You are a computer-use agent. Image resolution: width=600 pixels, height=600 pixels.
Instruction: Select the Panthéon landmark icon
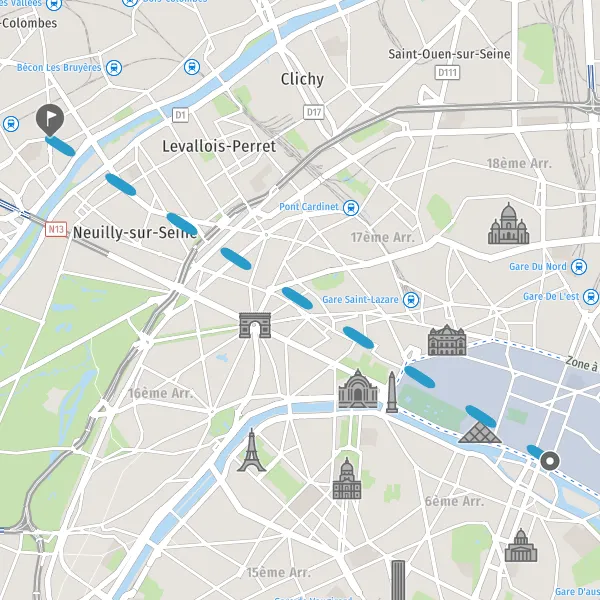(x=521, y=545)
